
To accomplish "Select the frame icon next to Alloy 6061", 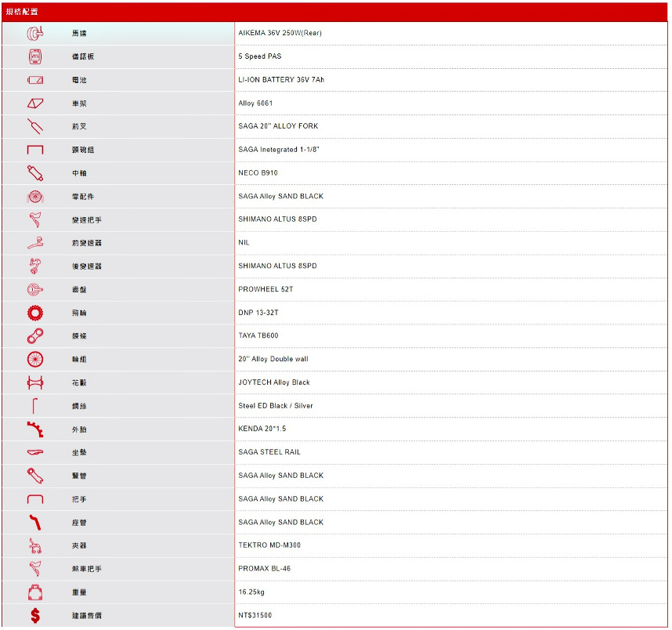I will click(x=35, y=103).
